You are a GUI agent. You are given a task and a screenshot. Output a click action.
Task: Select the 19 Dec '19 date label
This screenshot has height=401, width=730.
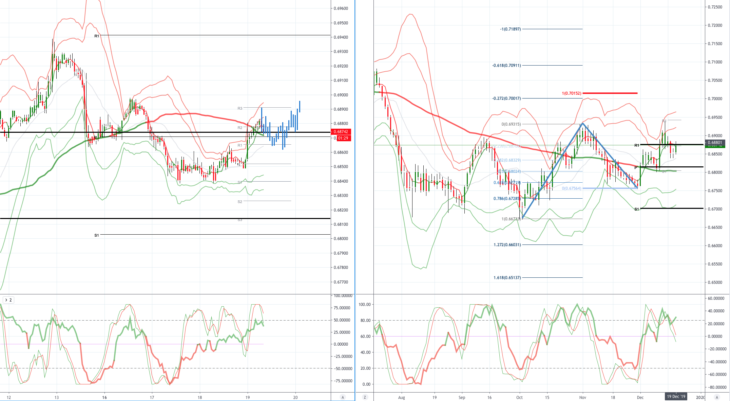click(676, 396)
